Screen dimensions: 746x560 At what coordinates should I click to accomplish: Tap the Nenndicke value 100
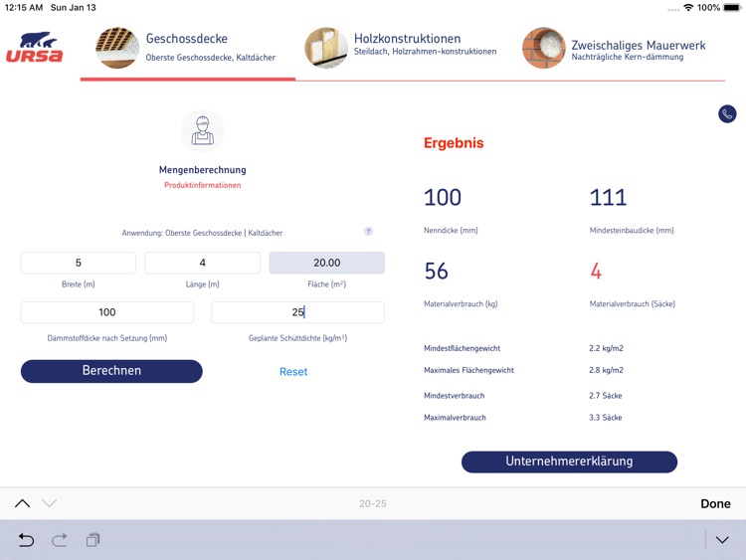(443, 198)
